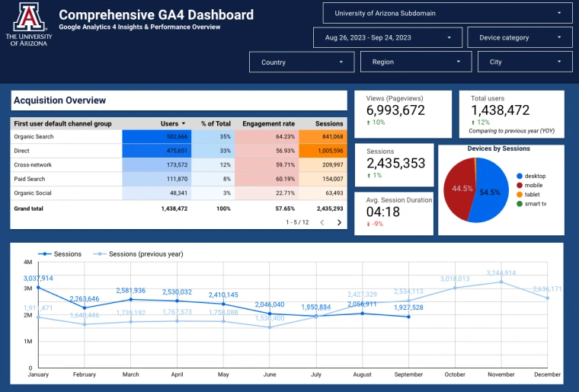Click Paid Search sessions value 154,007
579x392 pixels.
(x=333, y=179)
